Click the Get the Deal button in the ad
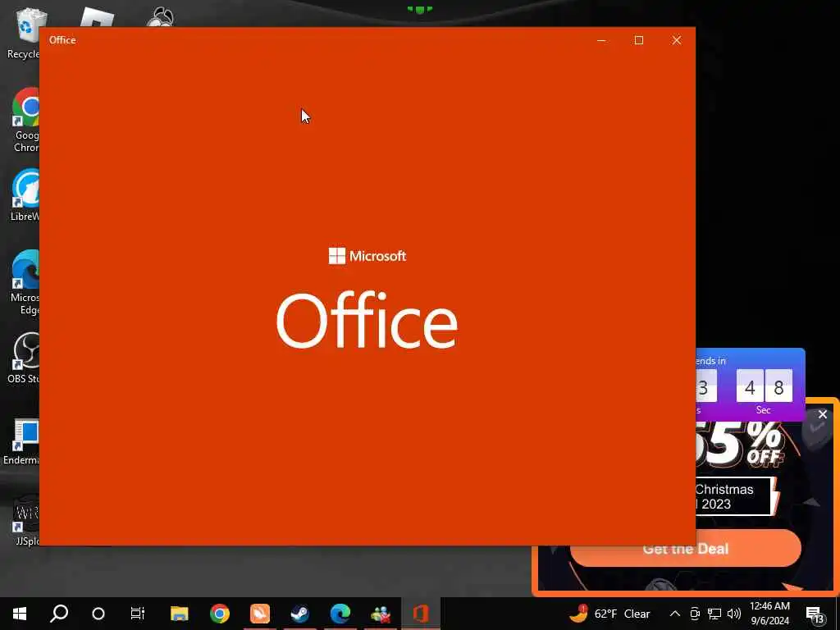This screenshot has width=840, height=630. (686, 549)
